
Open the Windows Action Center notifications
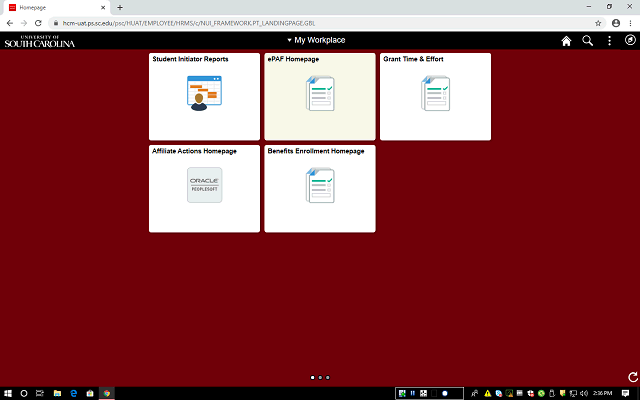(625, 393)
